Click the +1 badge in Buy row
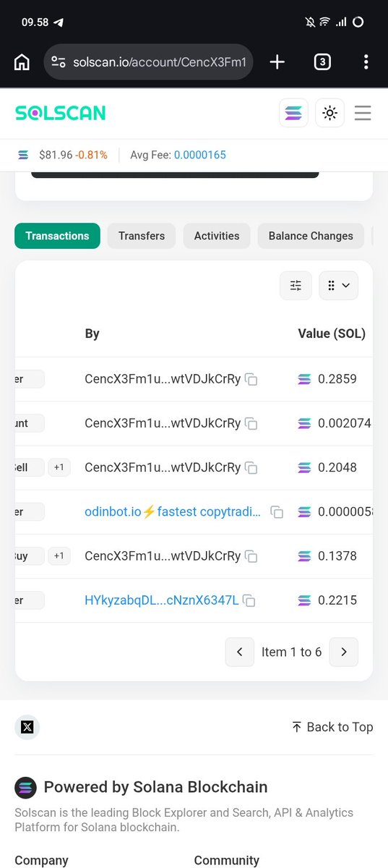The width and height of the screenshot is (388, 868). 59,556
